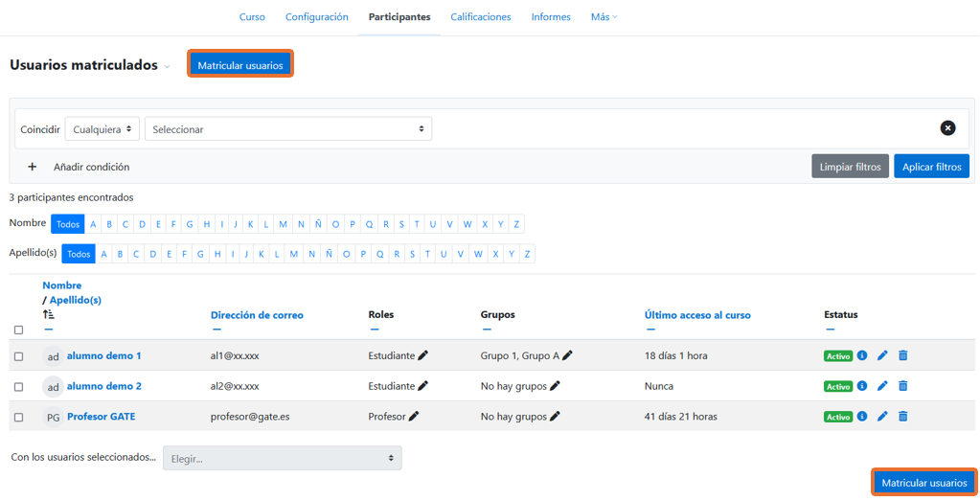Open the Cualquiera match dropdown
Viewport: 980px width, 501px height.
103,129
